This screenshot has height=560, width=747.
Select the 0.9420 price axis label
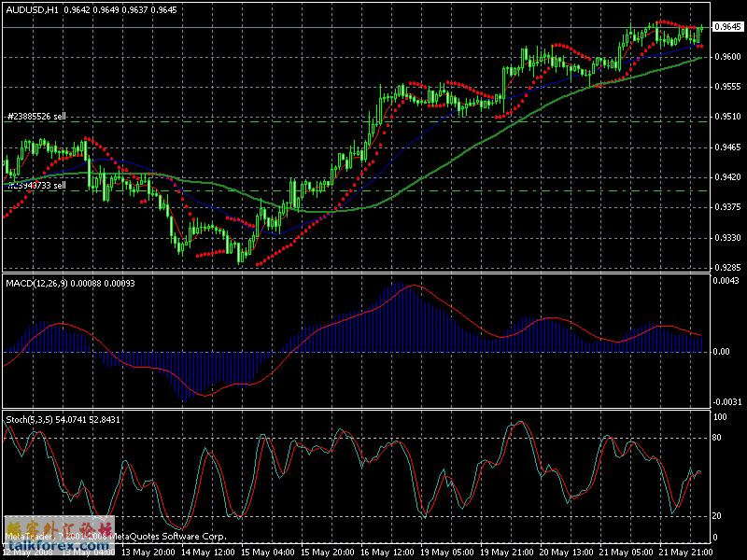tap(728, 177)
